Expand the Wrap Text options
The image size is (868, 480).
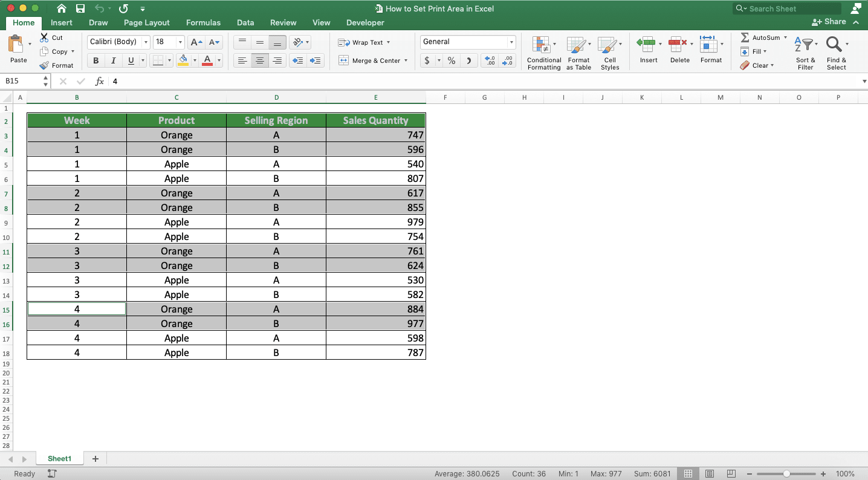[x=388, y=42]
